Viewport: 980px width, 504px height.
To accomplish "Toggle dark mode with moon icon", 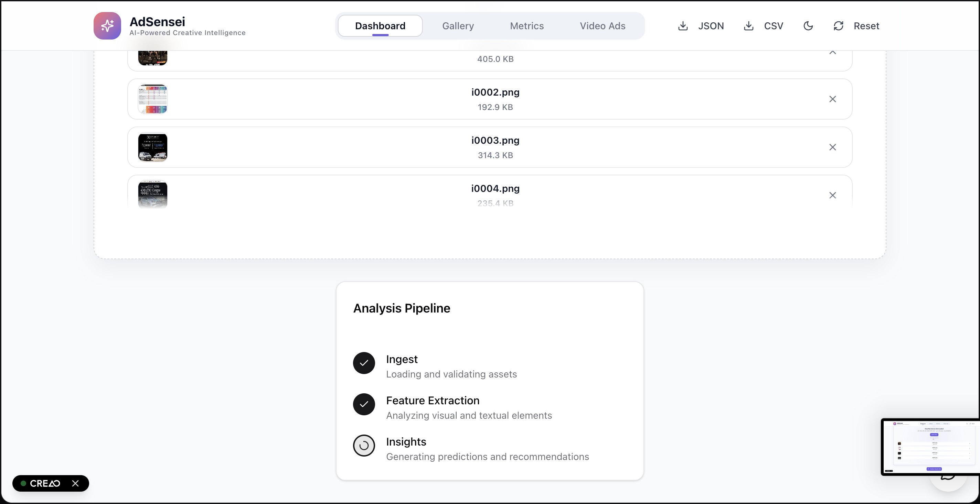I will 808,26.
